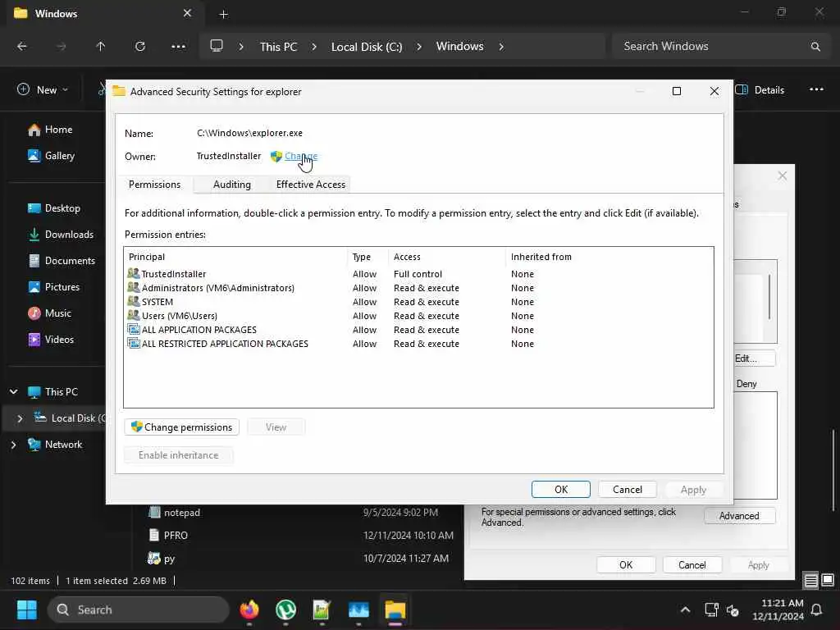This screenshot has height=630, width=840.
Task: Click Edit... button in Properties dialog
Action: click(x=753, y=358)
